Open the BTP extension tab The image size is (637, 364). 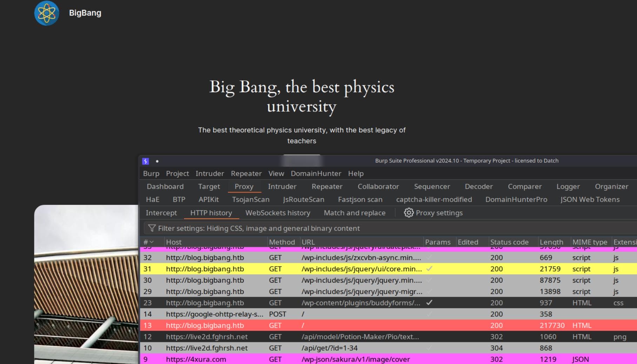pyautogui.click(x=179, y=200)
